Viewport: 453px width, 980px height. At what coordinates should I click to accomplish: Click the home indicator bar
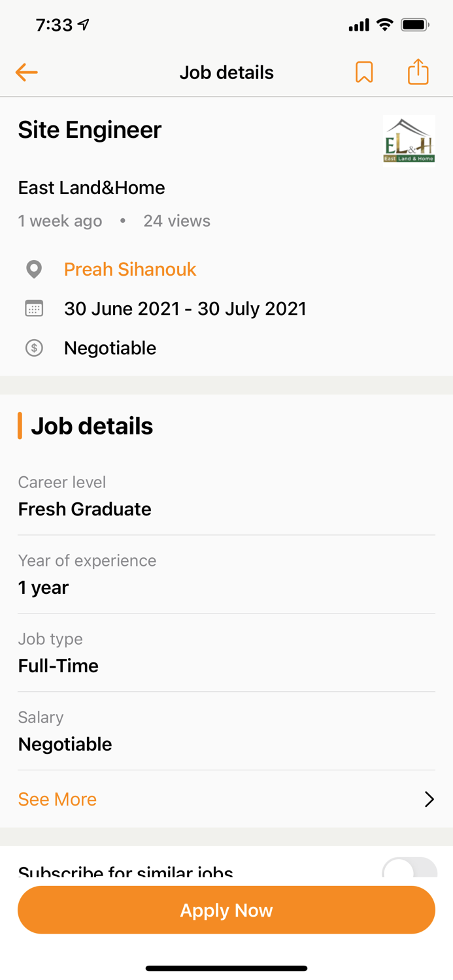pyautogui.click(x=226, y=968)
